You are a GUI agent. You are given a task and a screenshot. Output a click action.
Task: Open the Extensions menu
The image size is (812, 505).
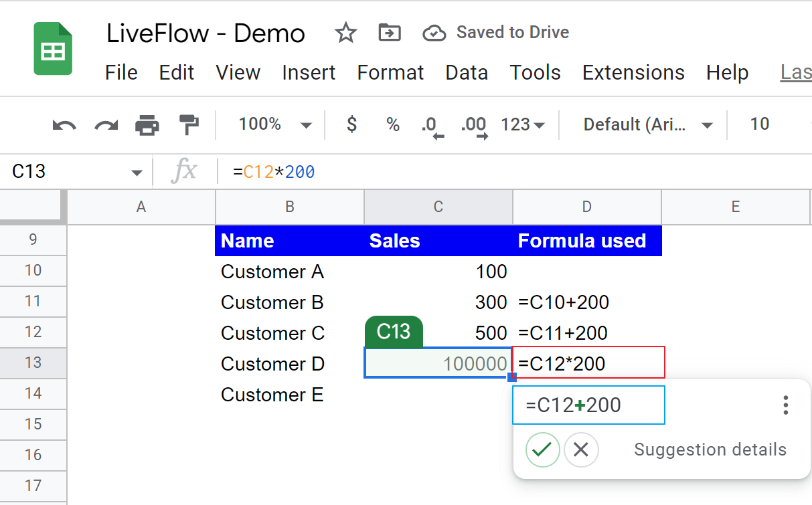tap(633, 73)
